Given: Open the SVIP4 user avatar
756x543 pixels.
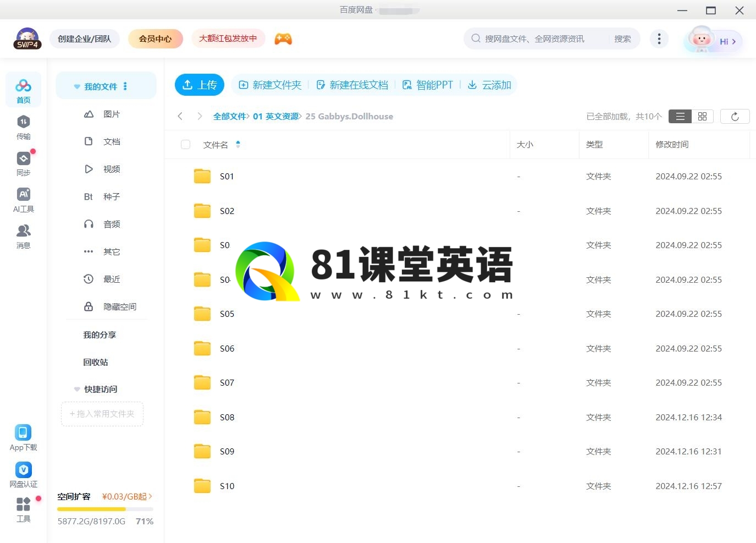Looking at the screenshot, I should (x=27, y=39).
